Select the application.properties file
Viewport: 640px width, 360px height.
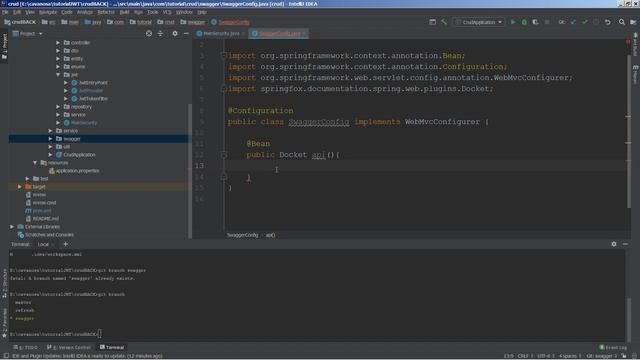coord(74,171)
